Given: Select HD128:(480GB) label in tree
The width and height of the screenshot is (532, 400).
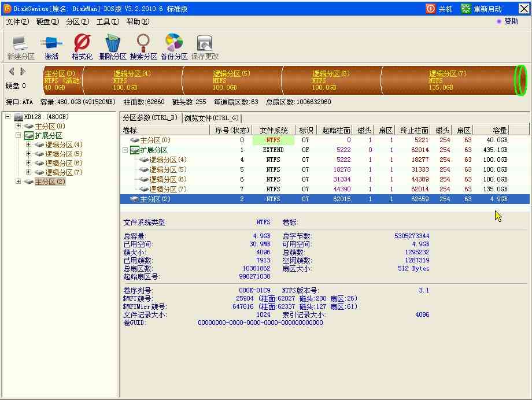Looking at the screenshot, I should coord(46,117).
